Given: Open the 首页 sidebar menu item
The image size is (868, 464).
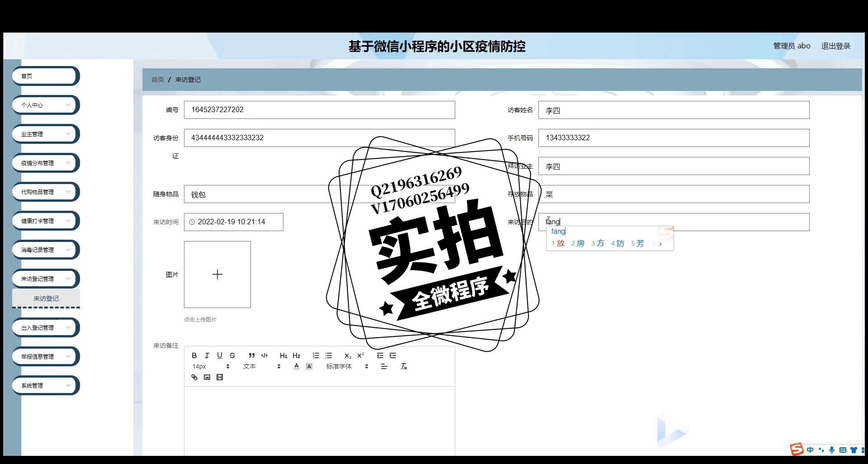Looking at the screenshot, I should tap(46, 76).
